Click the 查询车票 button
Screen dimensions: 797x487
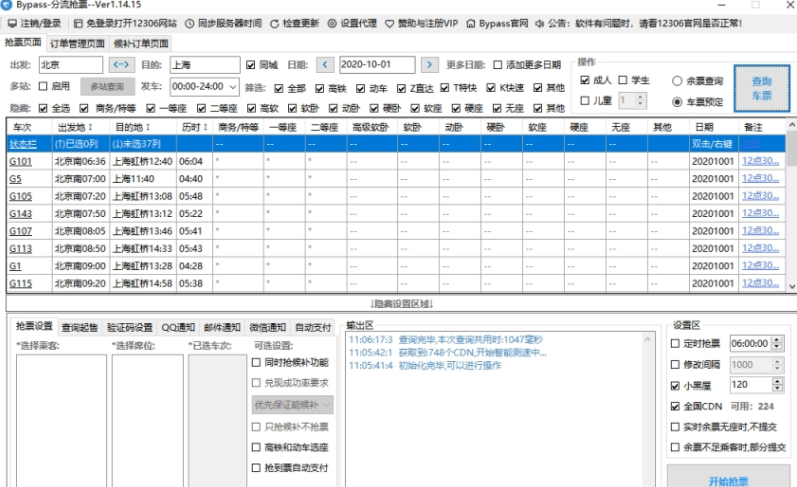pos(761,88)
